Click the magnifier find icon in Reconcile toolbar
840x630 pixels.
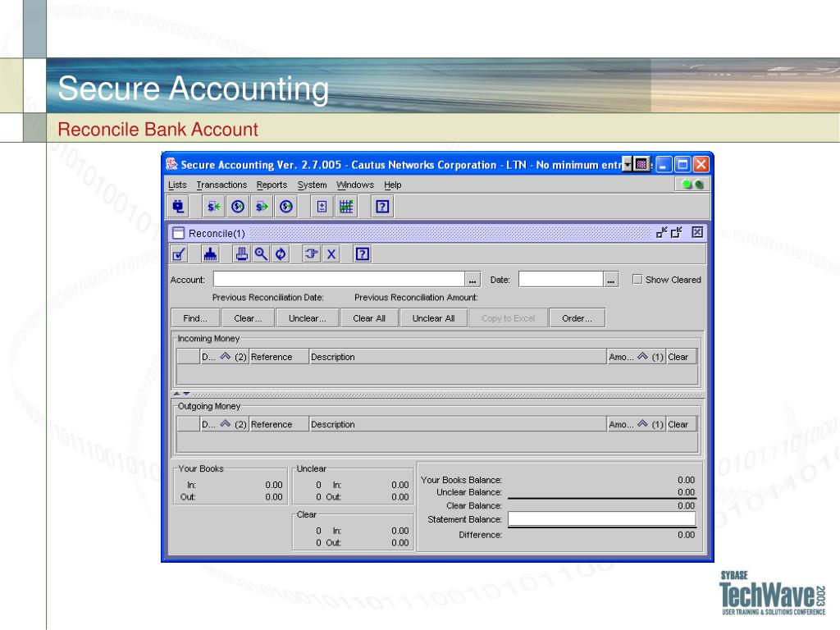[261, 254]
